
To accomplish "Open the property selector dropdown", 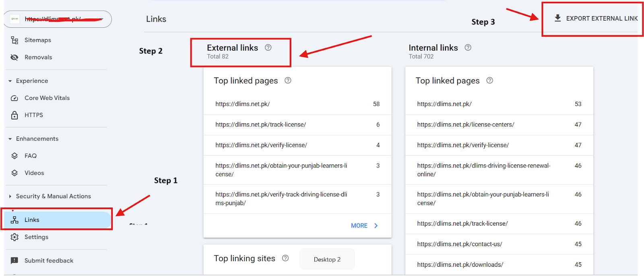I will [58, 19].
